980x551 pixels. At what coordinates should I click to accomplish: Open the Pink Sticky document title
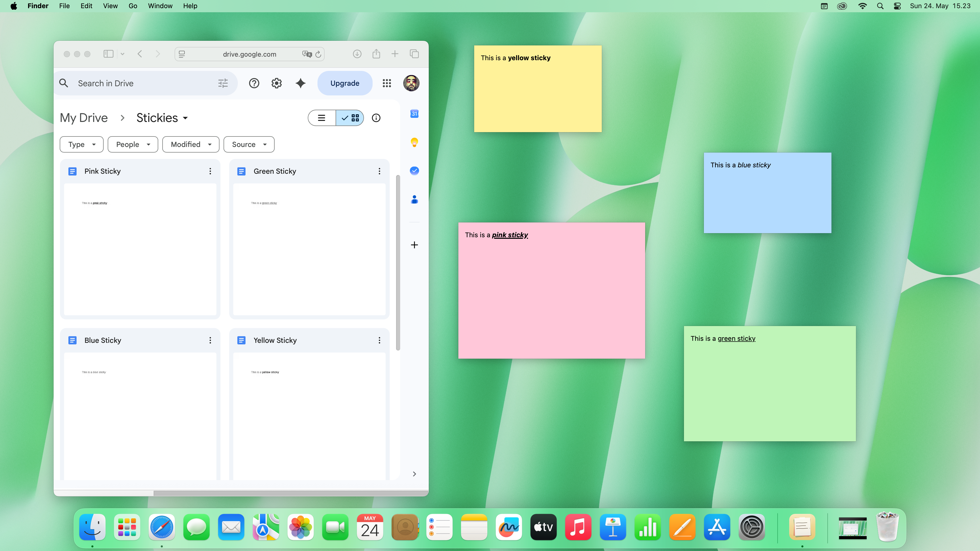point(102,171)
